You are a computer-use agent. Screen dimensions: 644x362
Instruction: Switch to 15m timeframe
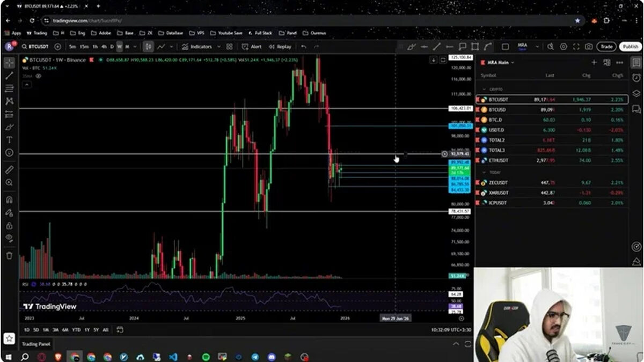[x=84, y=47]
